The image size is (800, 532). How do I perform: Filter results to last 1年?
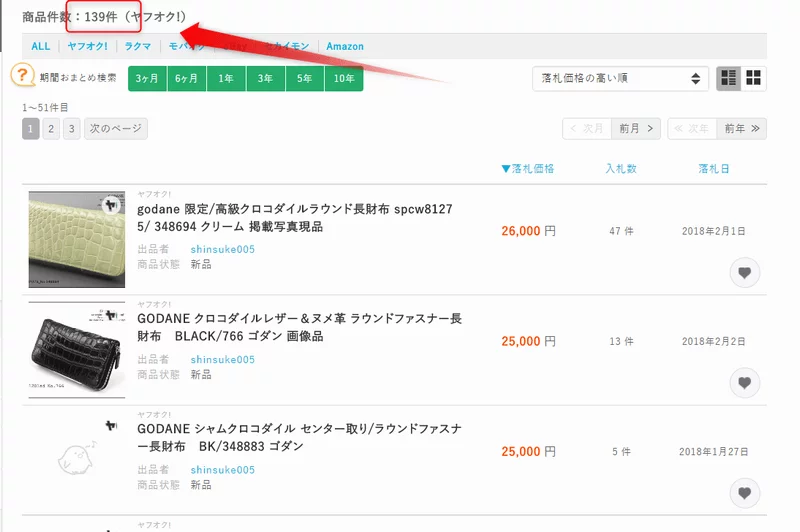pos(226,79)
